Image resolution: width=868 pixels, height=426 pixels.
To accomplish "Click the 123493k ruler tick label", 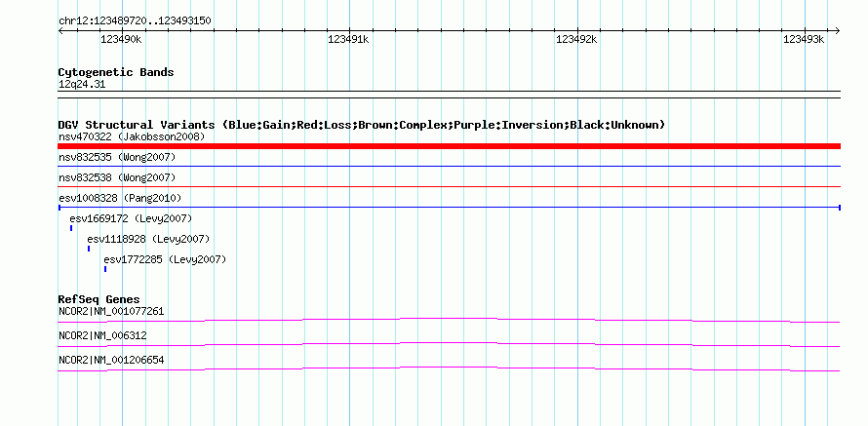I will coord(804,39).
